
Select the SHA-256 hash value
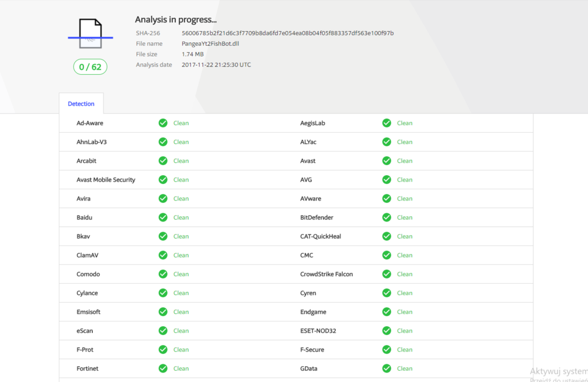click(x=288, y=33)
